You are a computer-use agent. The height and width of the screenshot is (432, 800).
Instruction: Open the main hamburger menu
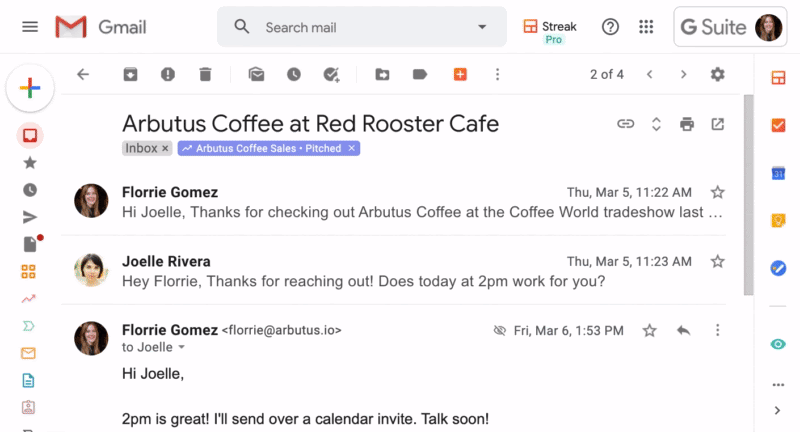(30, 27)
